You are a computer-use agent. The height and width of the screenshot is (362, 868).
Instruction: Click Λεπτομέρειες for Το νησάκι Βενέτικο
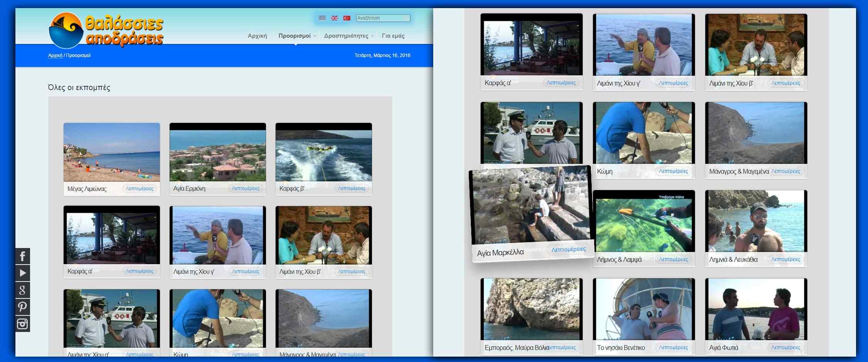click(x=673, y=347)
